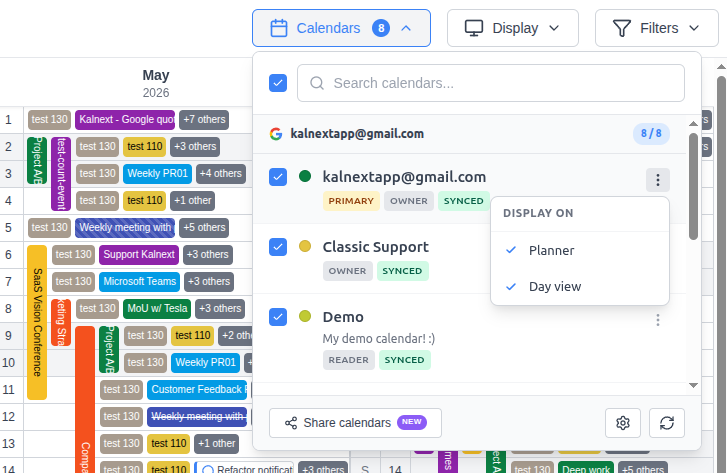Open the +3 others chip on May 2
The width and height of the screenshot is (727, 473).
point(195,147)
